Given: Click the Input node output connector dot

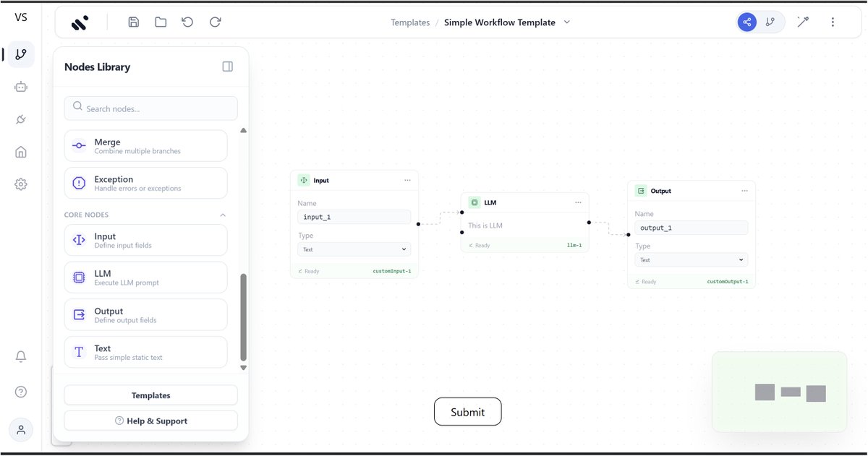Looking at the screenshot, I should point(419,224).
